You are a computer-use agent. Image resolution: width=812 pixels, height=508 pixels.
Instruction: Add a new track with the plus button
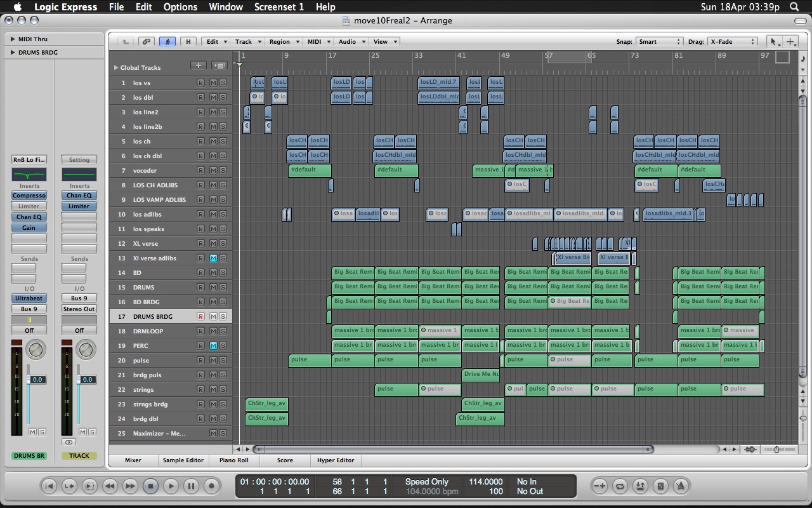[199, 65]
